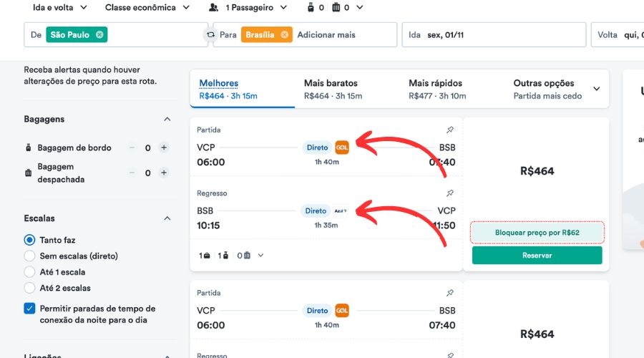Switch to the Melhores tab
The image size is (644, 358).
tap(243, 89)
